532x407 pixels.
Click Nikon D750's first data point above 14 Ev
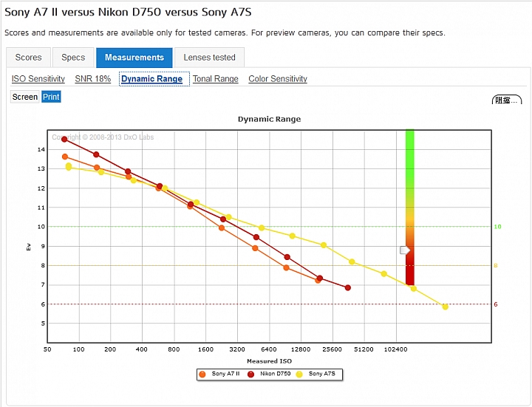click(x=64, y=139)
